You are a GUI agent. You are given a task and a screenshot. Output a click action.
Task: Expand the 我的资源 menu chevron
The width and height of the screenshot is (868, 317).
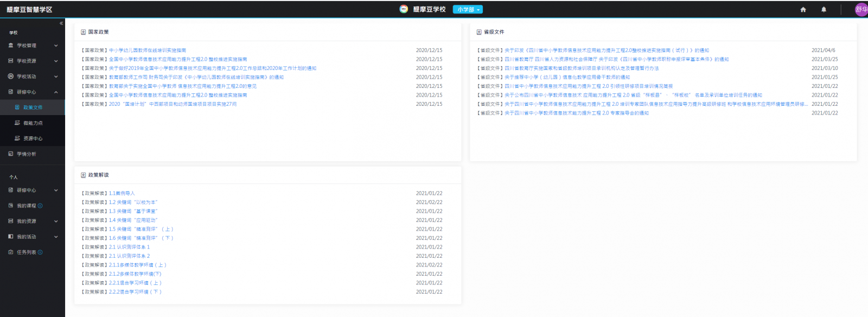56,221
